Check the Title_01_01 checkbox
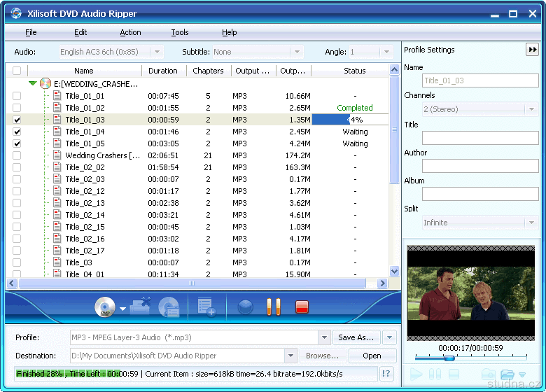The image size is (546, 392). (x=17, y=96)
